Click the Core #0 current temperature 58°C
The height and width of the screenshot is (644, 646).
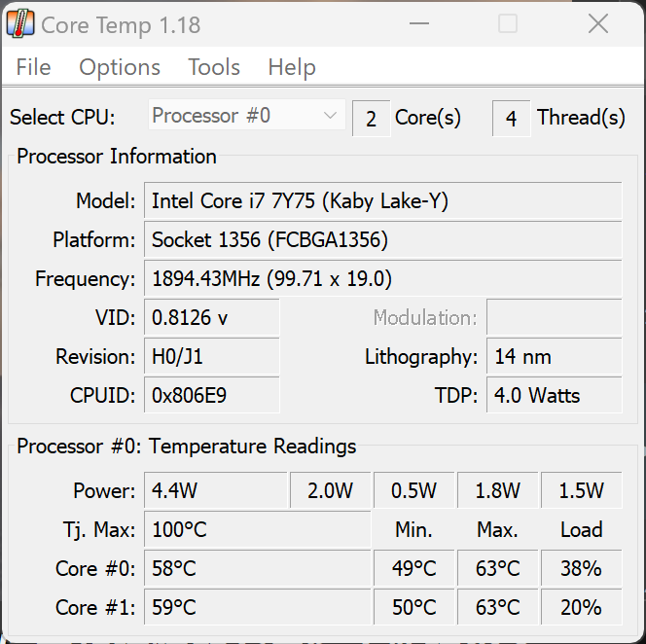(x=258, y=568)
